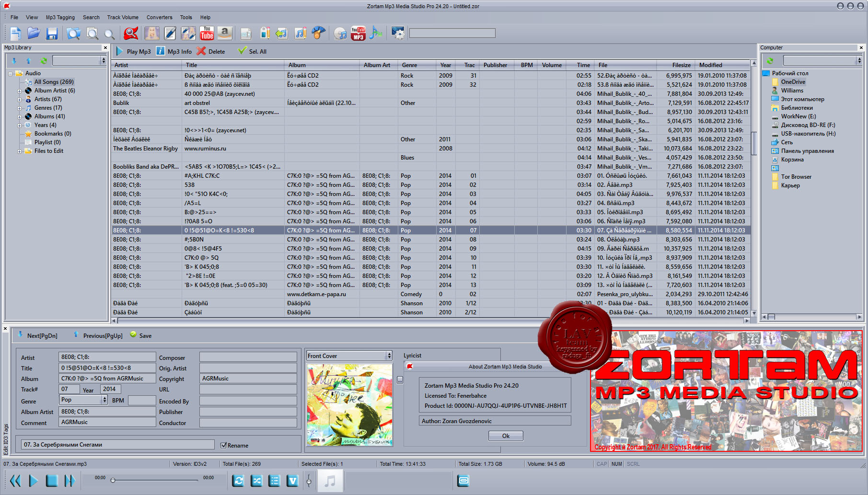This screenshot has height=495, width=868.
Task: Open the Genre dropdown showing Pop
Action: tap(104, 400)
